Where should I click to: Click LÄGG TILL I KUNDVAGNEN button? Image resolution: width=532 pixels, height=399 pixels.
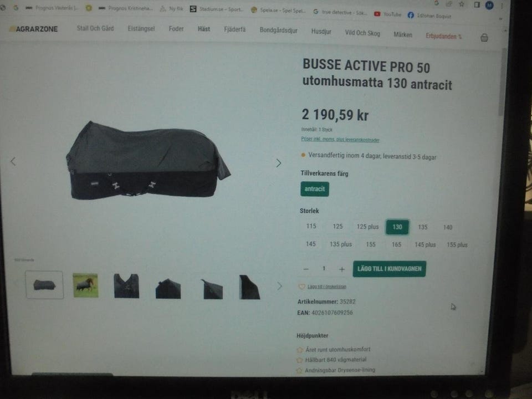[389, 269]
